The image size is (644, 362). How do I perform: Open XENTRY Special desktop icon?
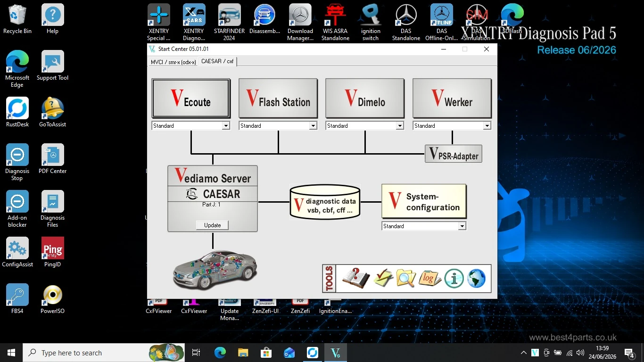tap(159, 23)
